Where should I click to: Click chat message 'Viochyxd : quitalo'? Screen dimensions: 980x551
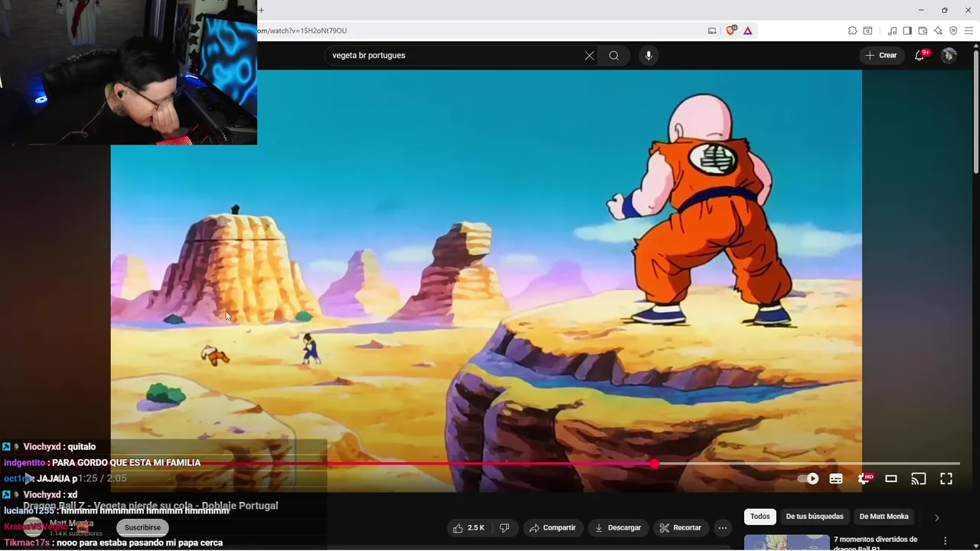coord(60,447)
